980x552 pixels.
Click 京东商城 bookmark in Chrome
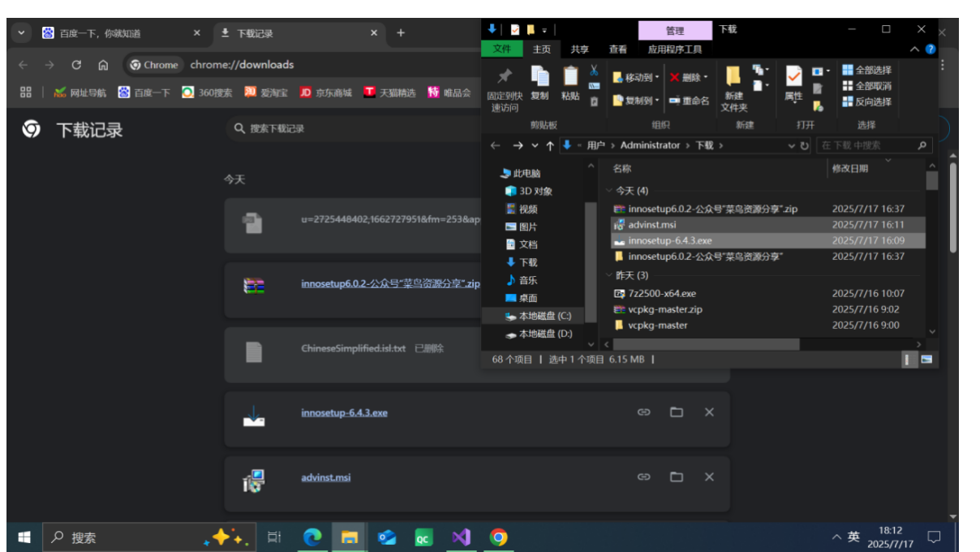pyautogui.click(x=325, y=93)
